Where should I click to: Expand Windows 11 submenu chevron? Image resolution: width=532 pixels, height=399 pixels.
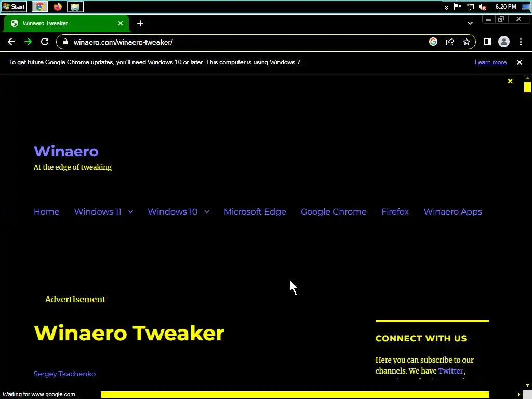coord(130,212)
